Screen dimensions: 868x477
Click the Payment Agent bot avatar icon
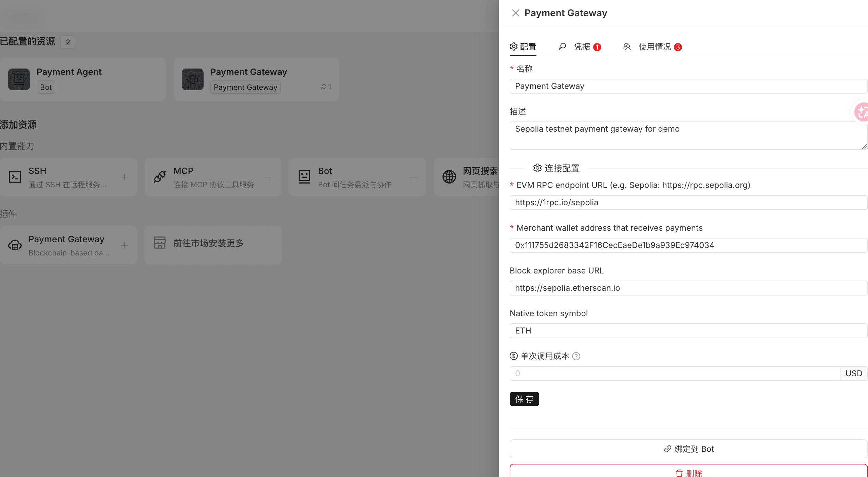coord(19,79)
